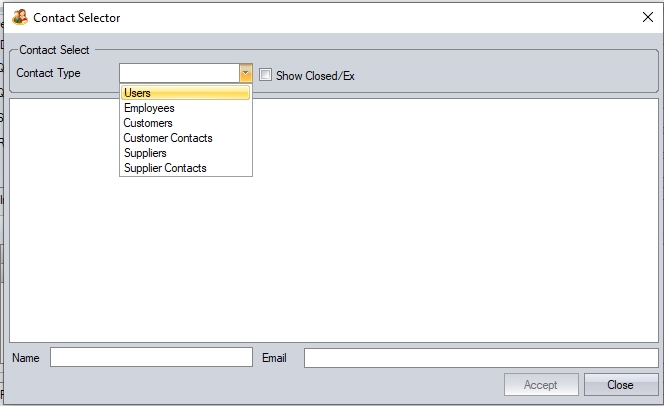664x406 pixels.
Task: Focus the Email input field
Action: click(481, 358)
